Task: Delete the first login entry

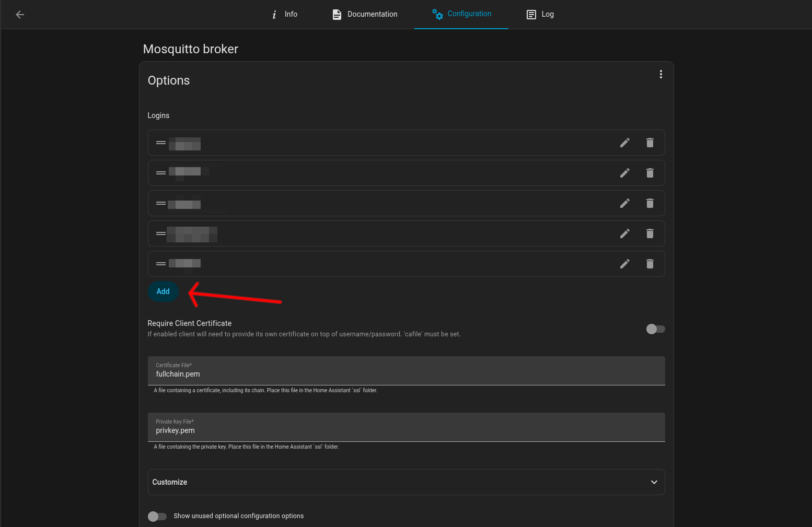Action: pyautogui.click(x=650, y=143)
